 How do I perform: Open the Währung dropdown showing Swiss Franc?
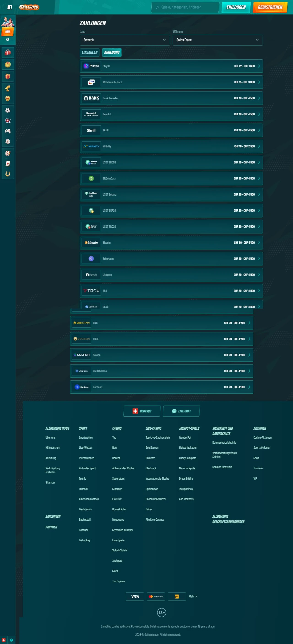click(218, 40)
